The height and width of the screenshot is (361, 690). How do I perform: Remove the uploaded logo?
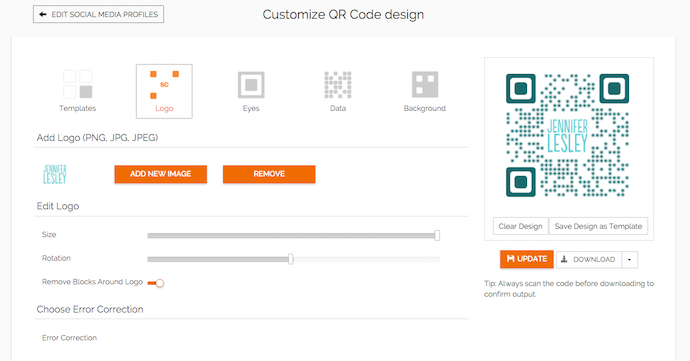coord(269,174)
